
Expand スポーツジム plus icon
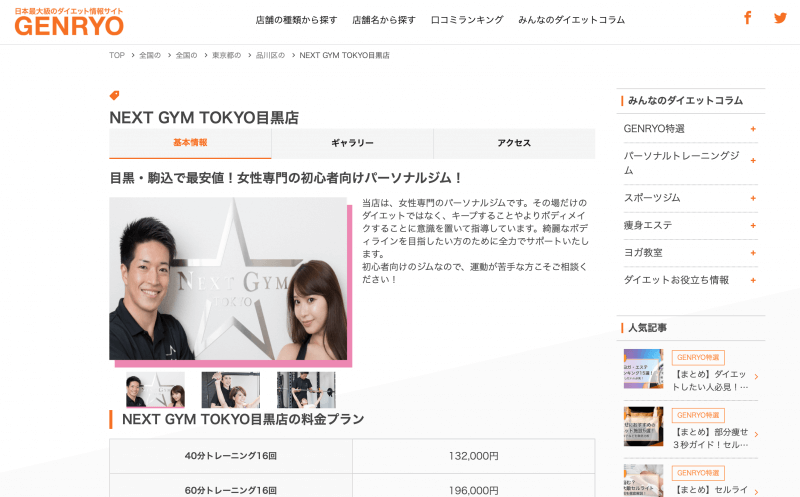pyautogui.click(x=753, y=198)
